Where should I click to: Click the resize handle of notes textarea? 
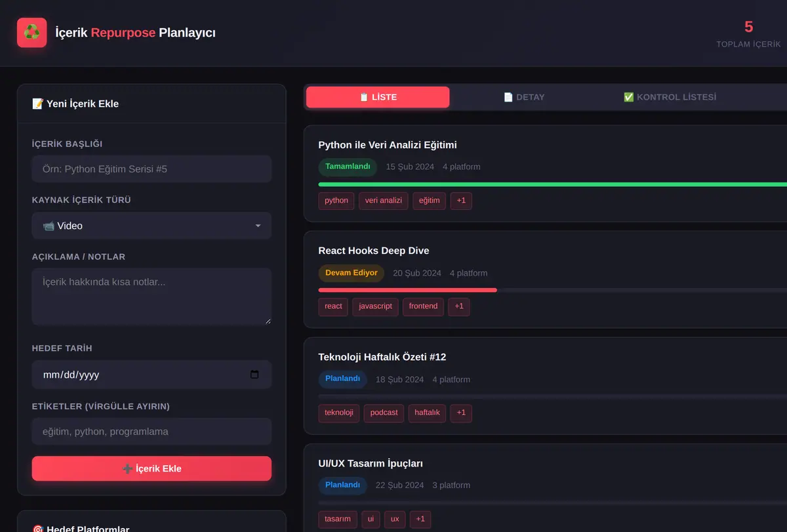pyautogui.click(x=267, y=320)
